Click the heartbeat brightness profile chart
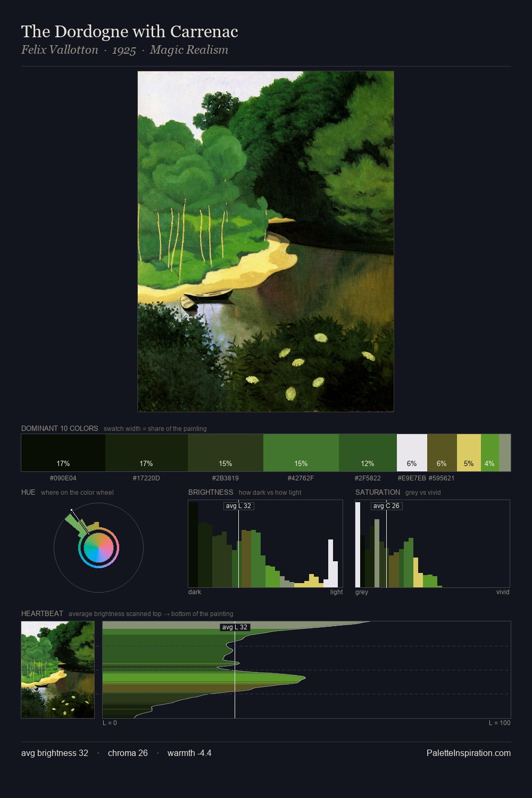This screenshot has width=532, height=798. pyautogui.click(x=306, y=670)
